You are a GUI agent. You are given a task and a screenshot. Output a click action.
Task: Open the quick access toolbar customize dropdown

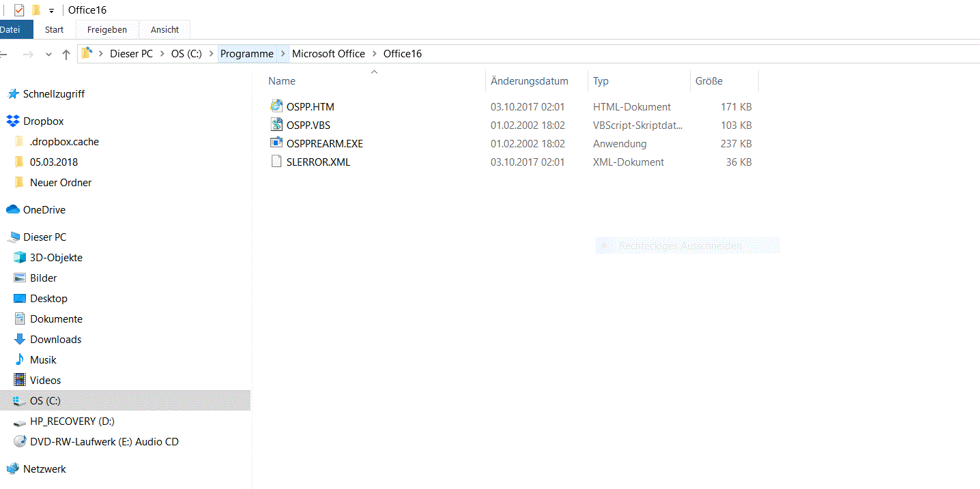pos(51,11)
